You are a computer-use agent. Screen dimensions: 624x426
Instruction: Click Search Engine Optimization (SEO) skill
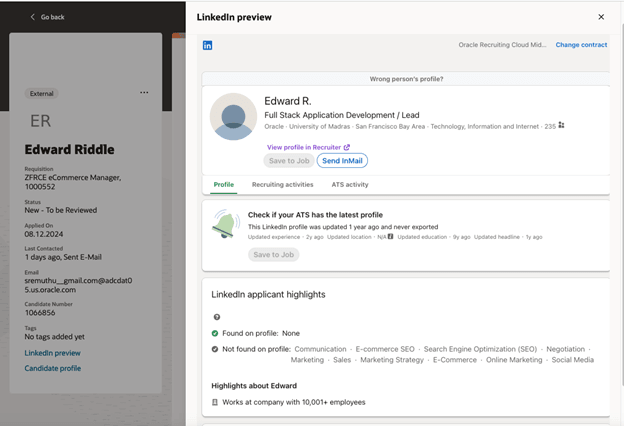click(x=480, y=349)
